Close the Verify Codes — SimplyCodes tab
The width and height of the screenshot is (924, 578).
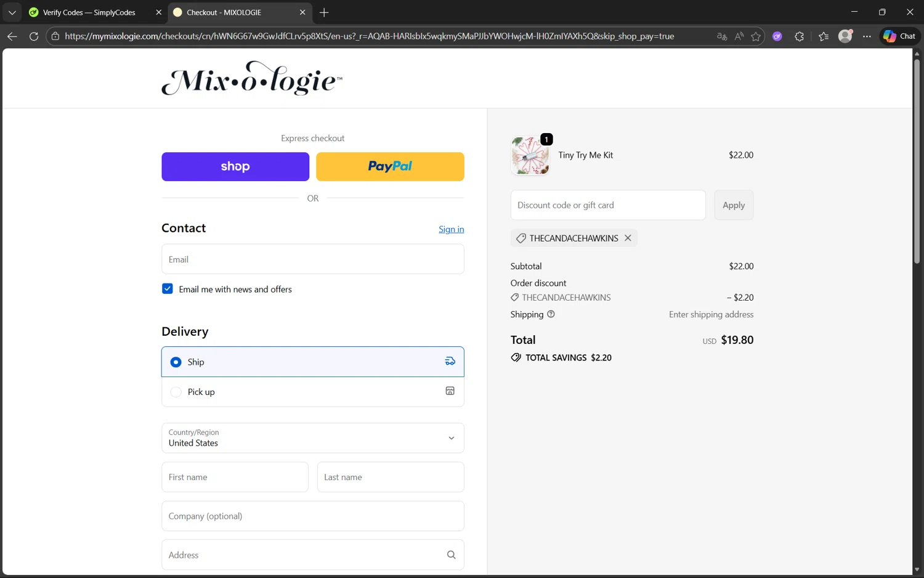click(x=158, y=12)
